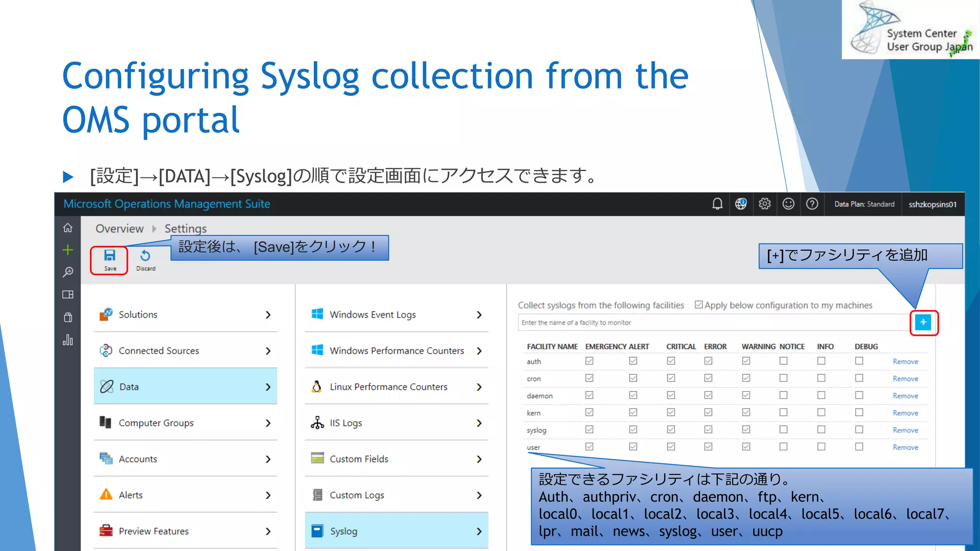Click the Accounts icon
The height and width of the screenshot is (551, 980).
[106, 458]
